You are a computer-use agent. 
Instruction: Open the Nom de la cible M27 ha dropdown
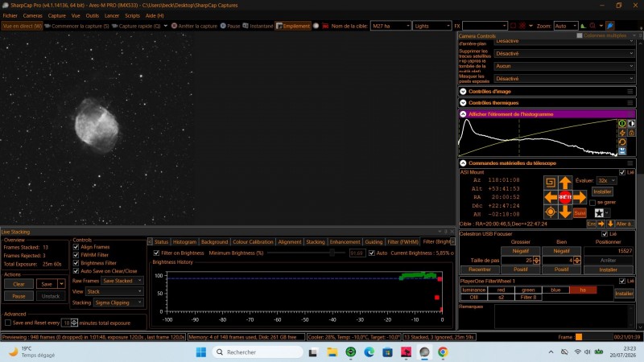pyautogui.click(x=390, y=26)
